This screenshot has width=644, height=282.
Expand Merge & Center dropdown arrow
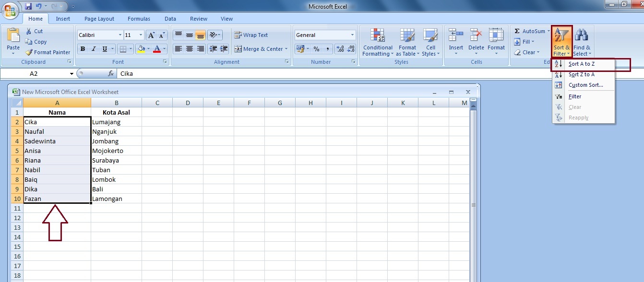click(286, 49)
